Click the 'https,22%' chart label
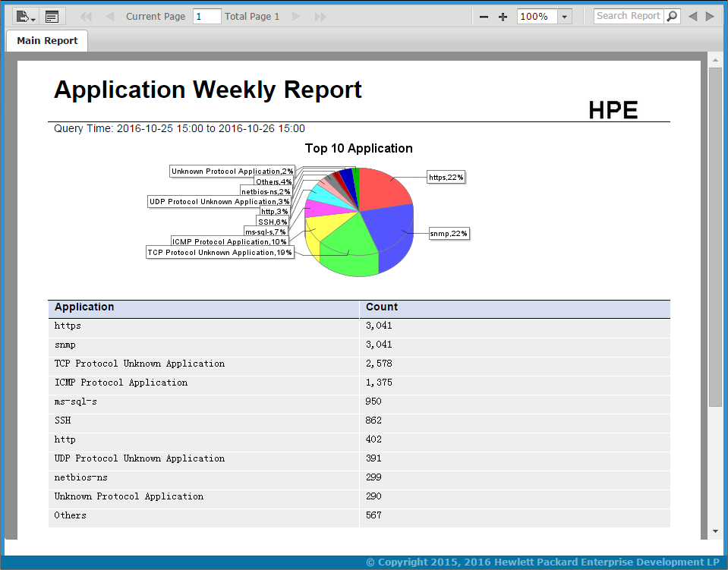This screenshot has width=728, height=570. point(446,178)
